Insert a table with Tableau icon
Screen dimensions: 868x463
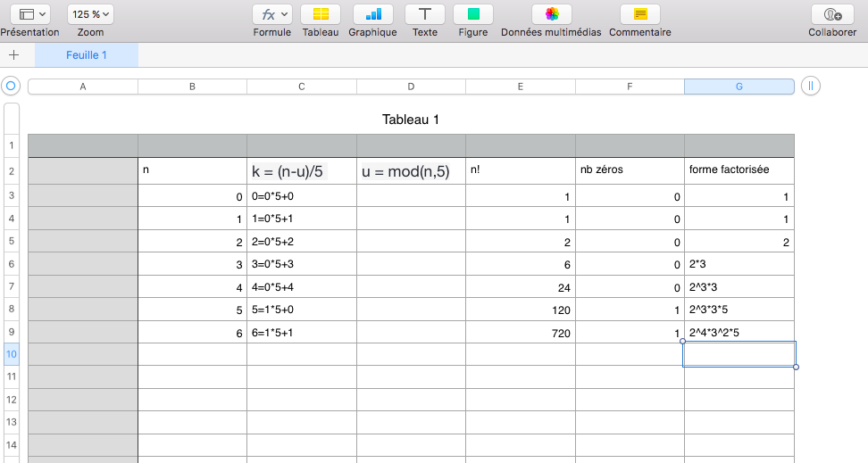321,14
